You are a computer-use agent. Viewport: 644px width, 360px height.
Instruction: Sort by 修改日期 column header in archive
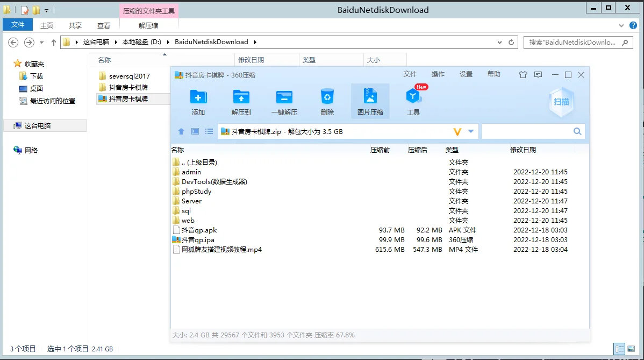click(523, 150)
